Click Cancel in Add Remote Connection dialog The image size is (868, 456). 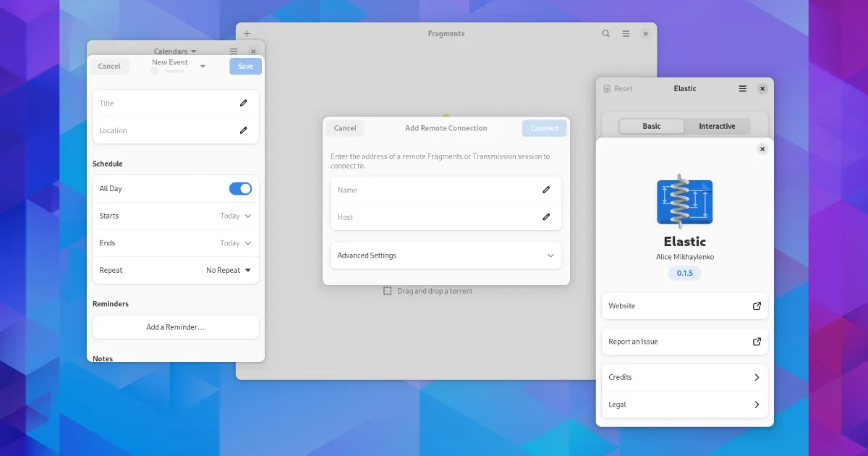(345, 128)
